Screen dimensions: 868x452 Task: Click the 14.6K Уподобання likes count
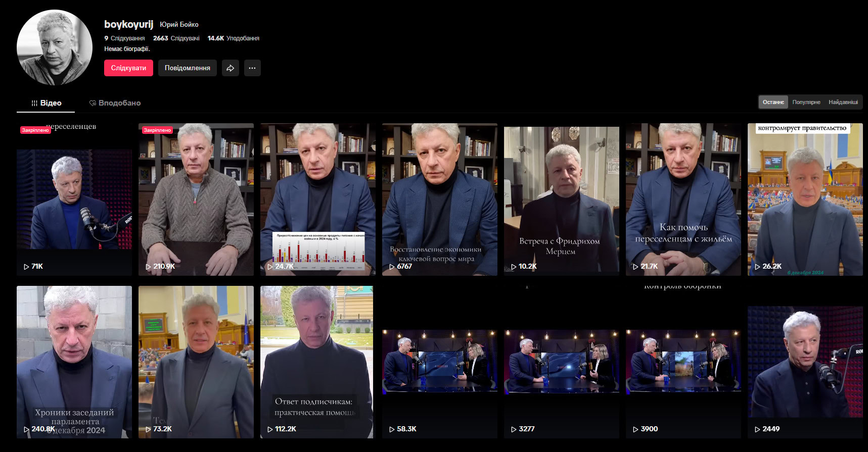point(233,38)
